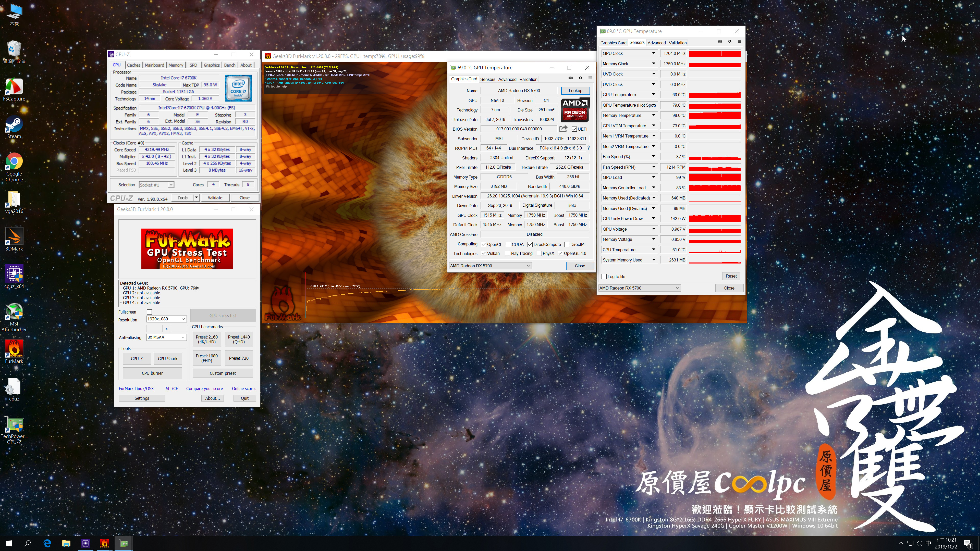980x551 pixels.
Task: Open the Compare your score link
Action: (x=204, y=388)
